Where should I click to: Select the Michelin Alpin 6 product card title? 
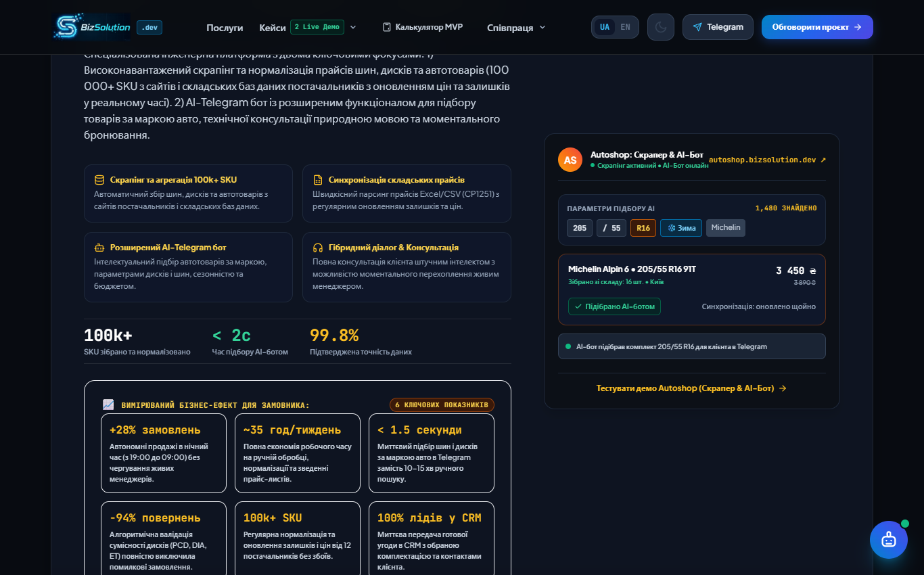tap(632, 269)
